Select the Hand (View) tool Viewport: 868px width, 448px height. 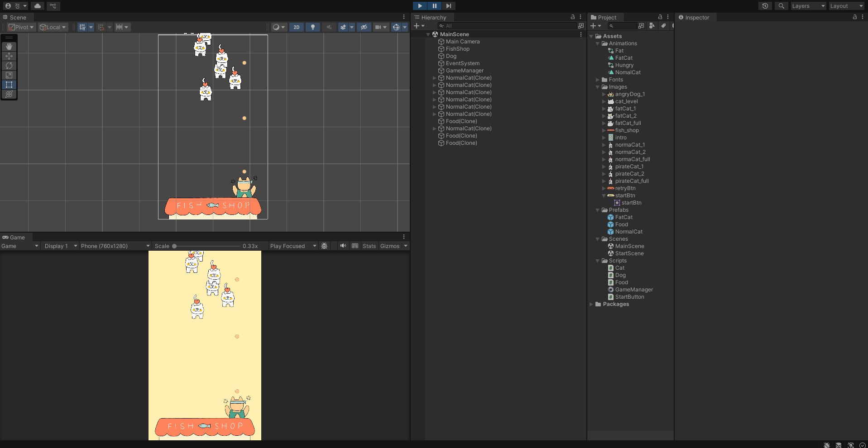[x=9, y=47]
